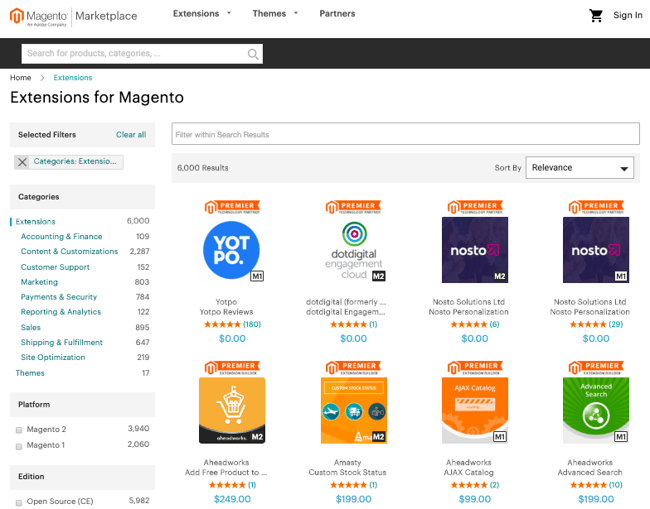This screenshot has width=650, height=509.
Task: Click Clear all selected filters
Action: 131,134
